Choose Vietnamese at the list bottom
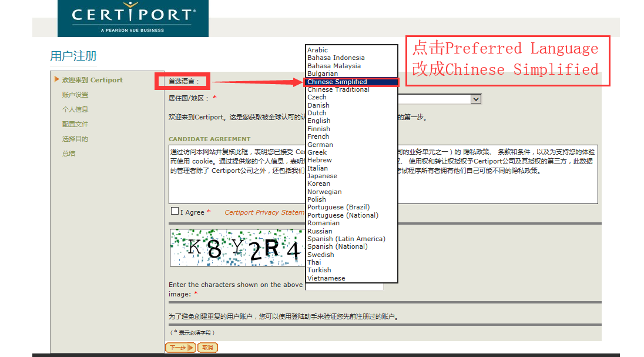 point(326,278)
